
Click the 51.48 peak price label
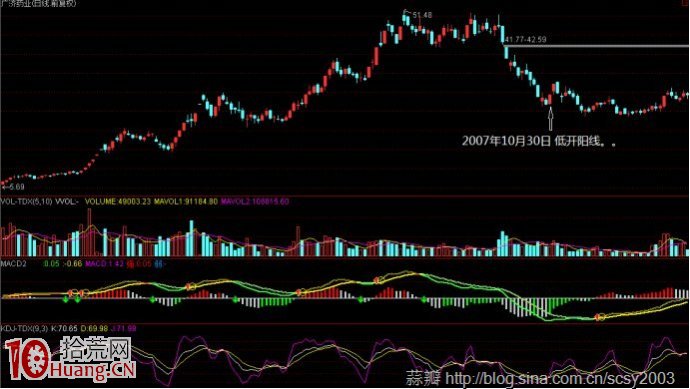tap(422, 15)
